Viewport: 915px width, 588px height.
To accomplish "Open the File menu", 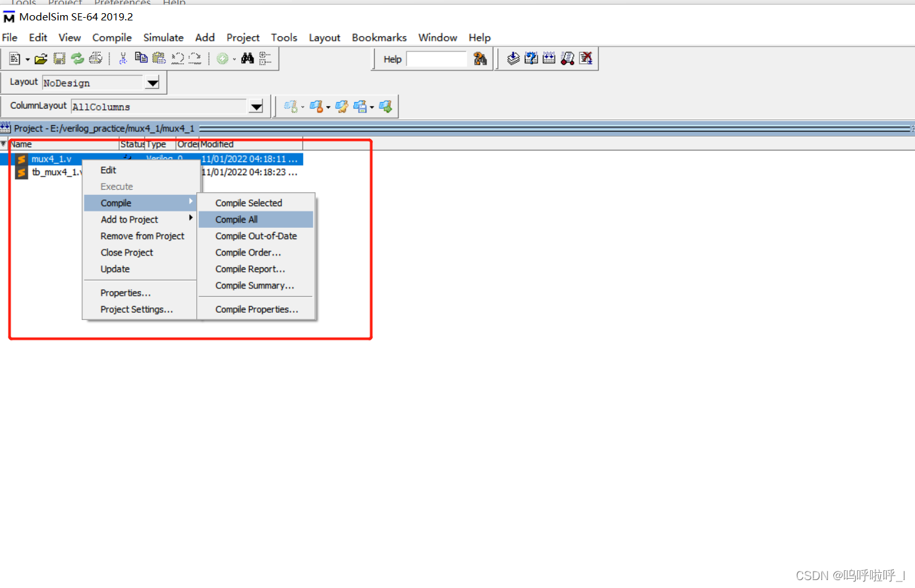I will tap(10, 38).
